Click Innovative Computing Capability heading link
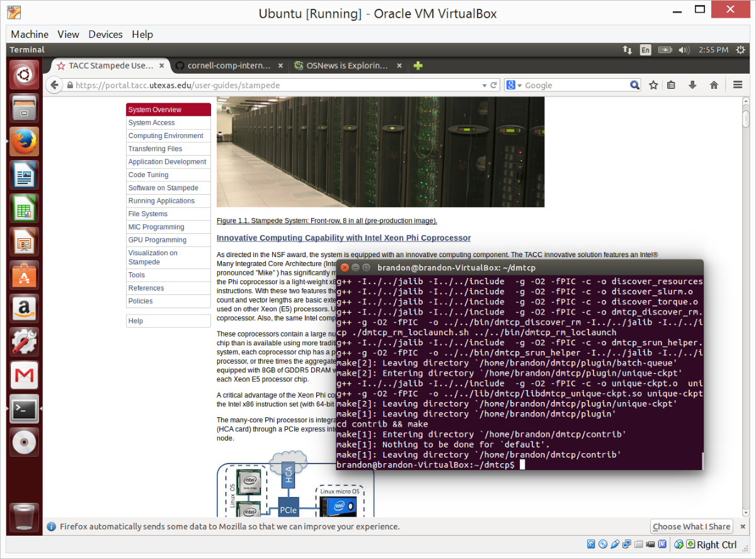 click(343, 238)
